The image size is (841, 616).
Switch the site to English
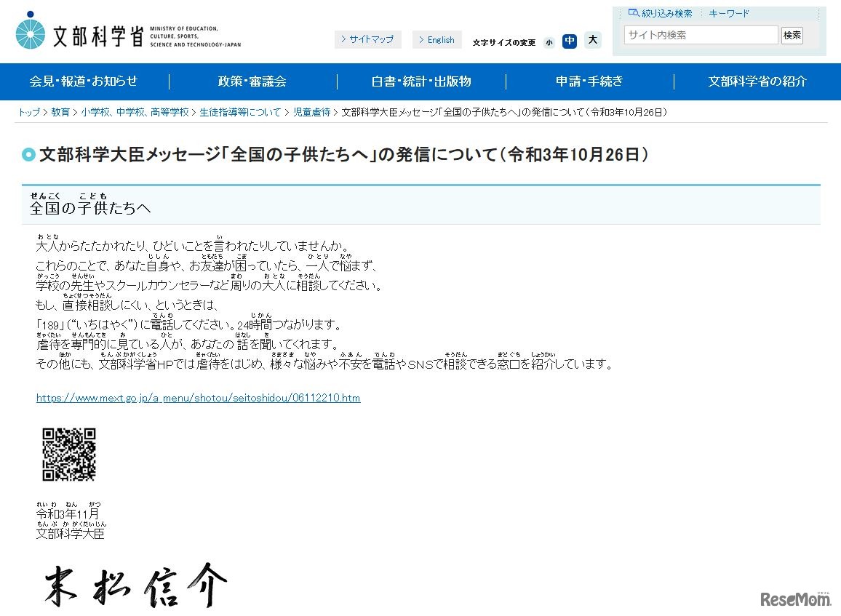pyautogui.click(x=437, y=39)
